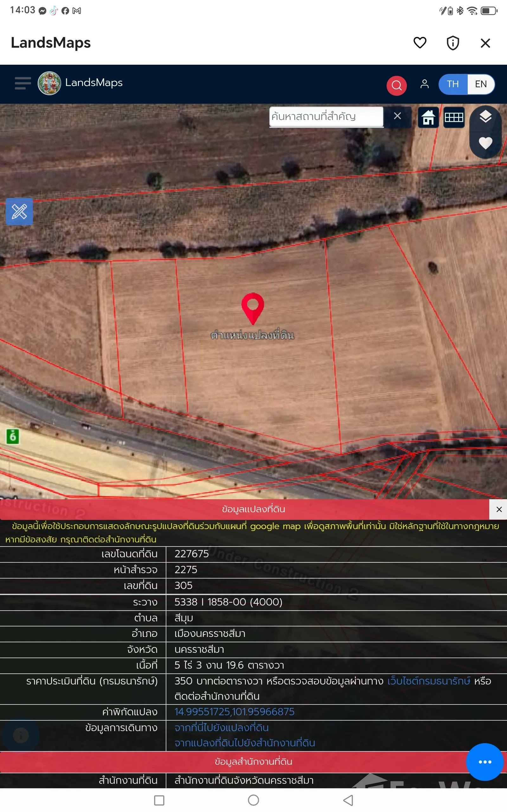Image resolution: width=507 pixels, height=812 pixels.
Task: Open the grid table icon on map
Action: pos(454,117)
